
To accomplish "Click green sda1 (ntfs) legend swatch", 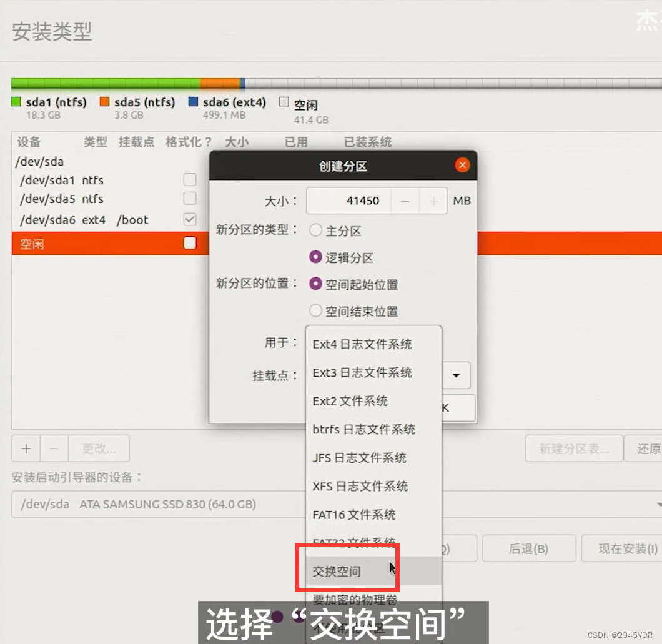I will tap(16, 102).
